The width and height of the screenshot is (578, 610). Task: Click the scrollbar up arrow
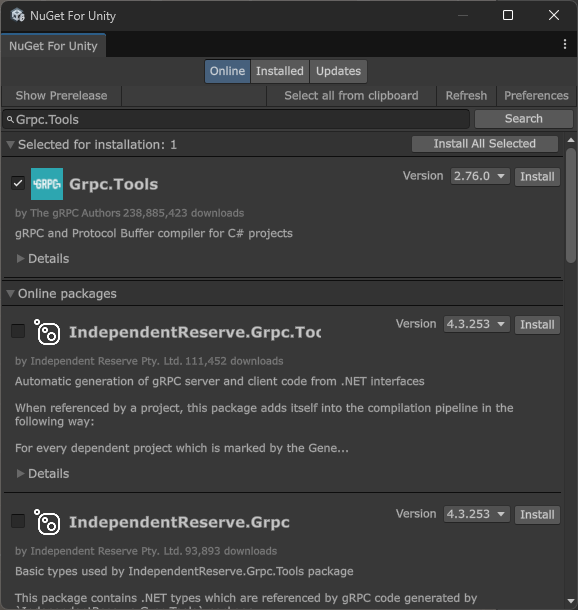tap(571, 140)
